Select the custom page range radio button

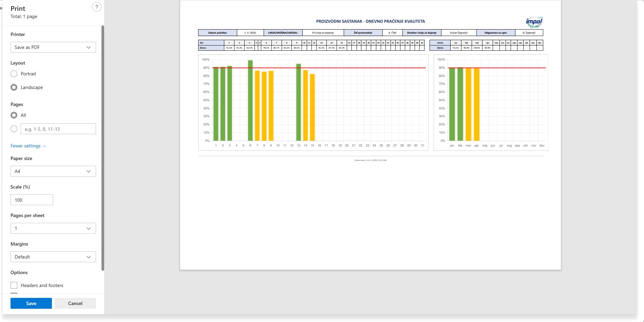(x=14, y=129)
